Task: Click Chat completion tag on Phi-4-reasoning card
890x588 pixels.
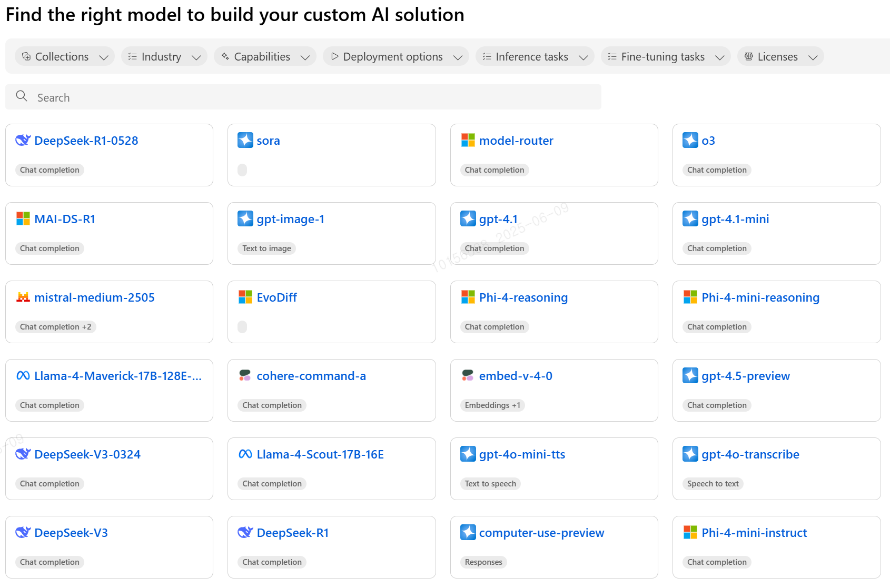Action: tap(495, 326)
